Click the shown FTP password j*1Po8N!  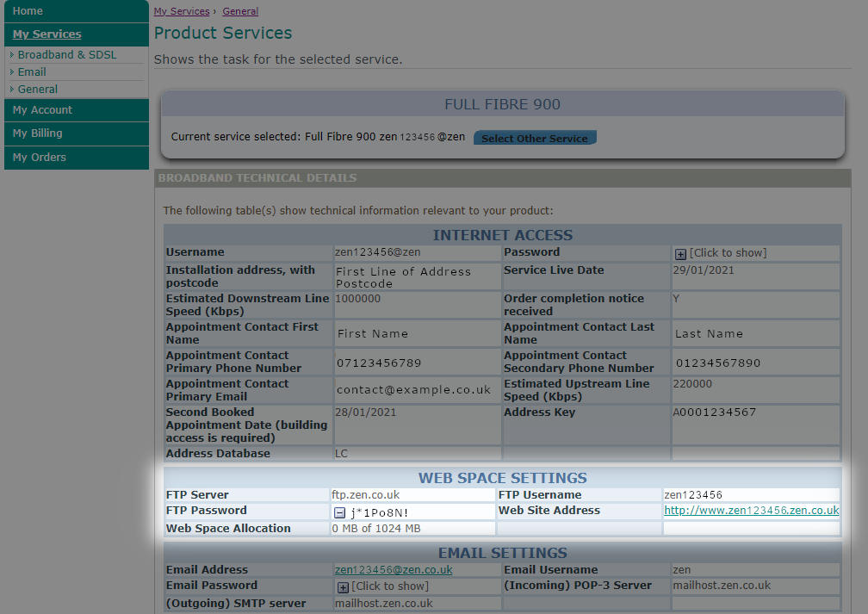pos(380,513)
